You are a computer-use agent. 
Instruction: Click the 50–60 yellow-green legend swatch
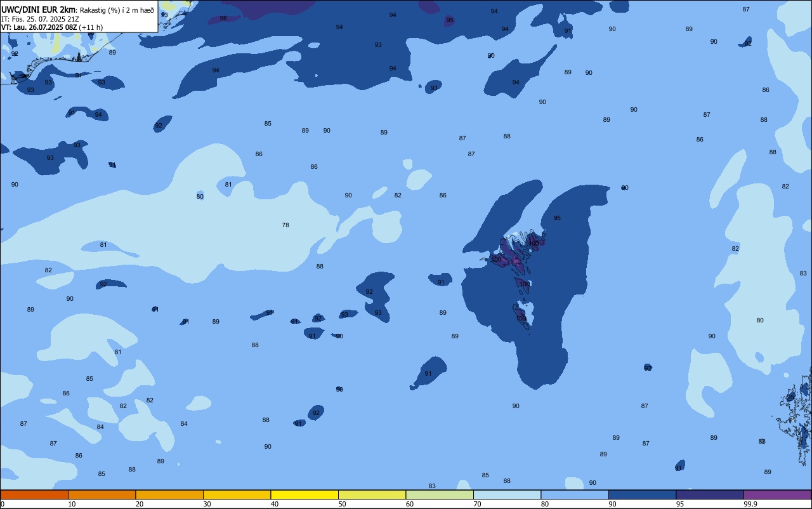372,494
